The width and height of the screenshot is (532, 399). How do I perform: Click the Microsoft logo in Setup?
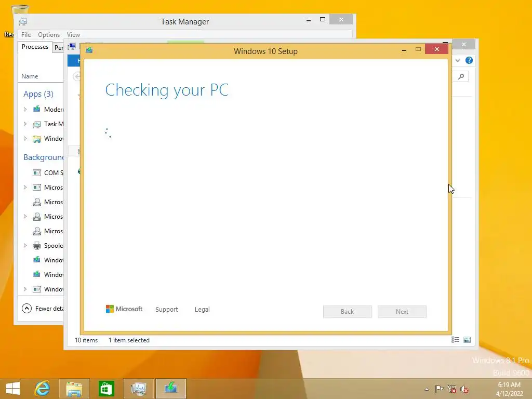(124, 309)
